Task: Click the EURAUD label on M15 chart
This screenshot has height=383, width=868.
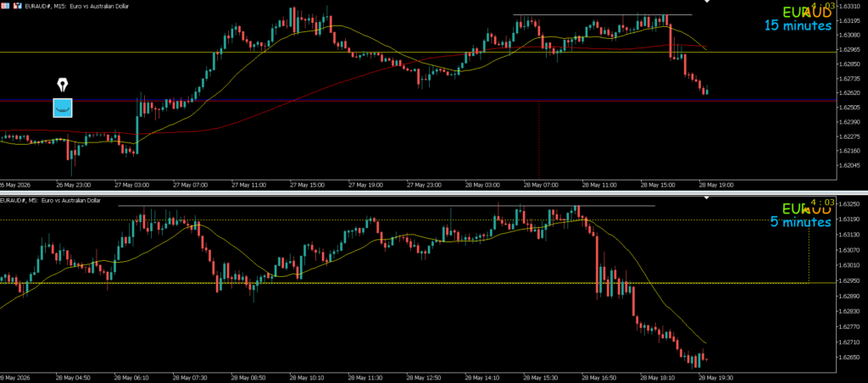Action: [807, 12]
